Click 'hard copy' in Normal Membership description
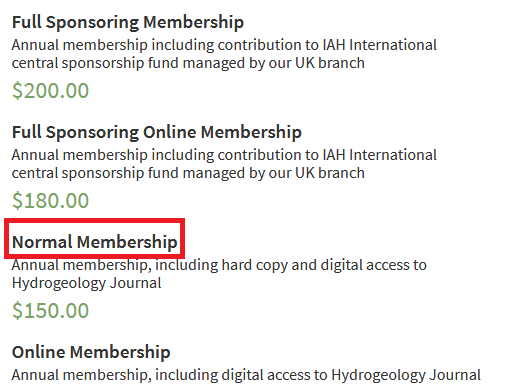The width and height of the screenshot is (523, 384). [x=254, y=265]
